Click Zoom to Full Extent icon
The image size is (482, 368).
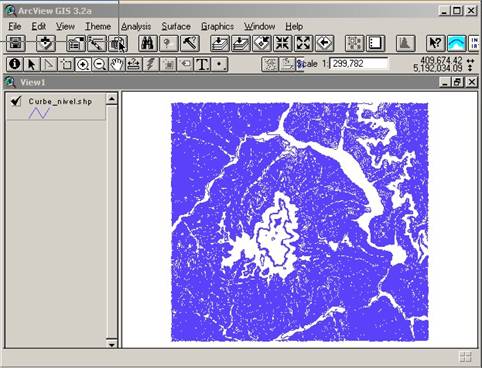[220, 43]
